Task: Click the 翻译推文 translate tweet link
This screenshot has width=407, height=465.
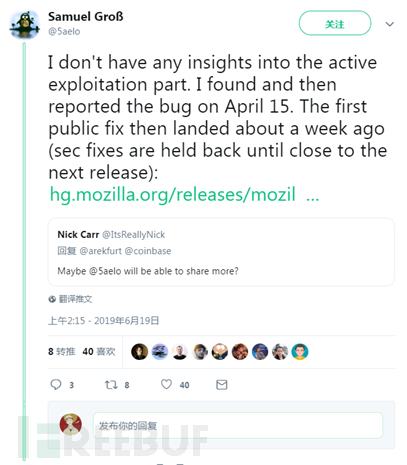Action: click(75, 299)
